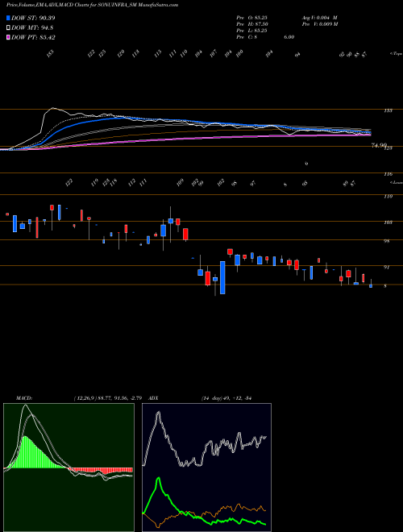Click the 'MACD:' panel label
Screen dimensions: 403x532
pyautogui.click(x=23, y=398)
